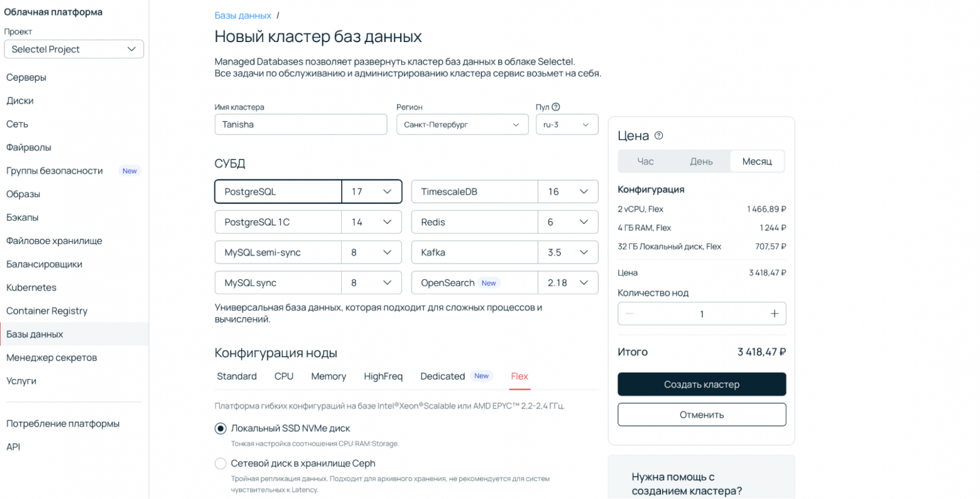The image size is (980, 499).
Task: Click the Создать кластер button
Action: (702, 384)
